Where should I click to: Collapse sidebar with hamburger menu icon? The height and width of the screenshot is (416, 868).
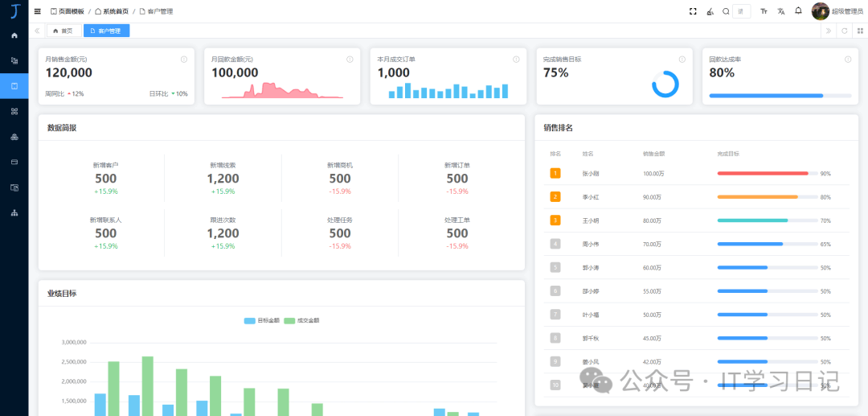pyautogui.click(x=37, y=11)
